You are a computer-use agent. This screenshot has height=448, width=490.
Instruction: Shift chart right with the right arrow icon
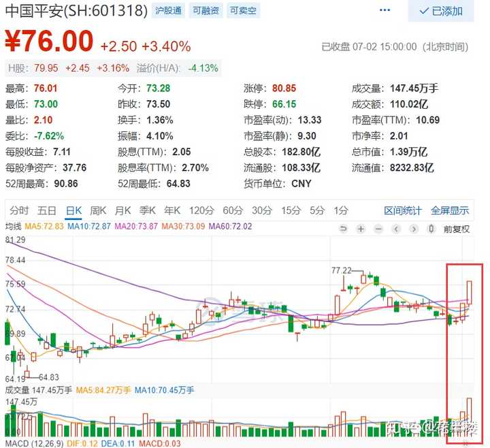pos(414,229)
